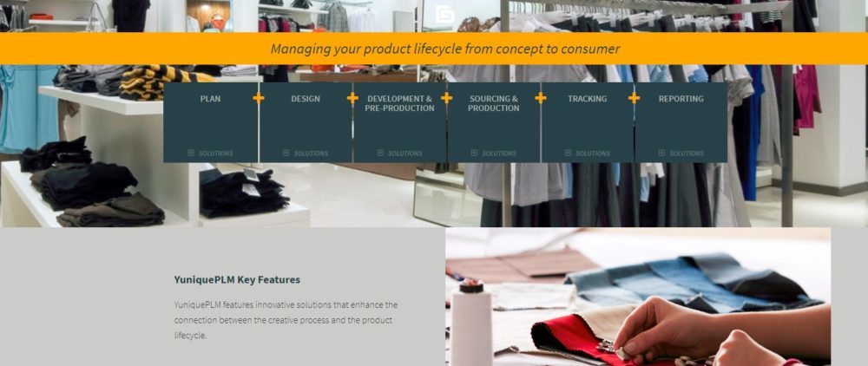Click the fabric swatches sewing photo
This screenshot has height=366, width=868.
click(x=638, y=297)
